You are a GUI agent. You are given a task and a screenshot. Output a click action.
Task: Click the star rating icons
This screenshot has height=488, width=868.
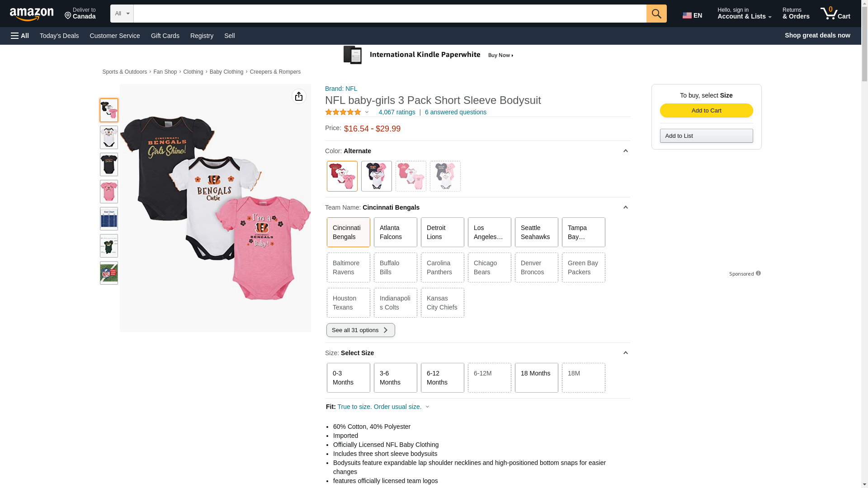tap(343, 112)
